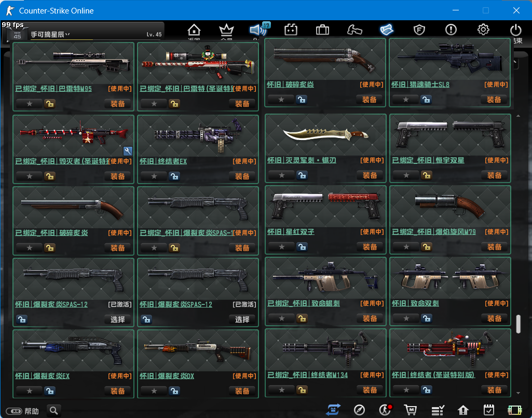Screen dimensions: 532x418
Task: Open the 怀旧|致命双刺 name link
Action: coord(415,303)
